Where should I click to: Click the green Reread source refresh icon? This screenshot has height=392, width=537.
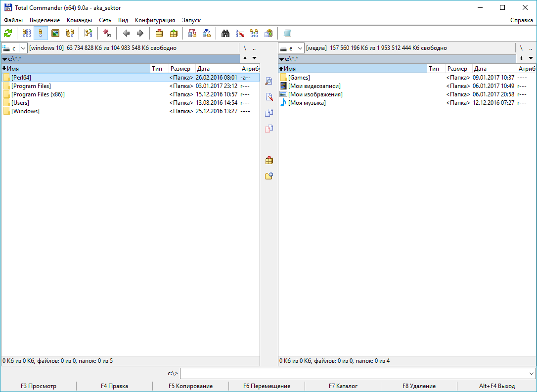[x=8, y=33]
